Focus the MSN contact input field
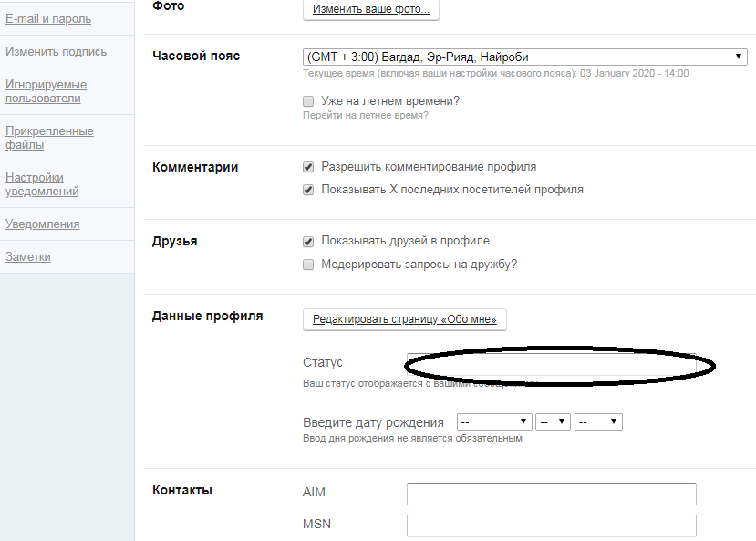 tap(551, 526)
